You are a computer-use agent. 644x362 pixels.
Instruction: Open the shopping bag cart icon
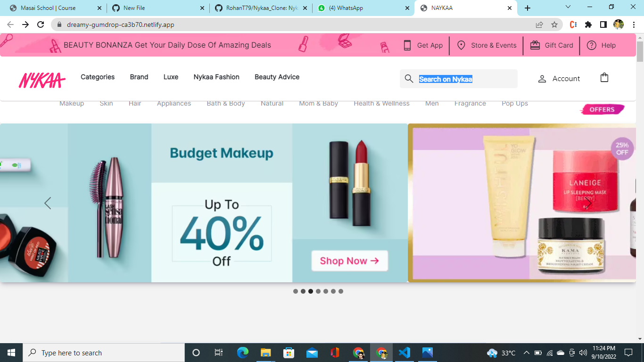click(x=604, y=77)
